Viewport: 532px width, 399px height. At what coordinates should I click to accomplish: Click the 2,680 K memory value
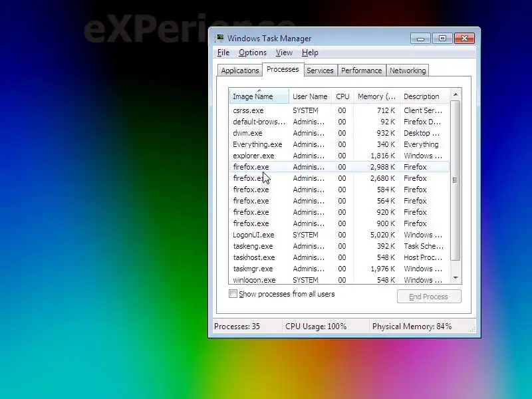point(382,178)
